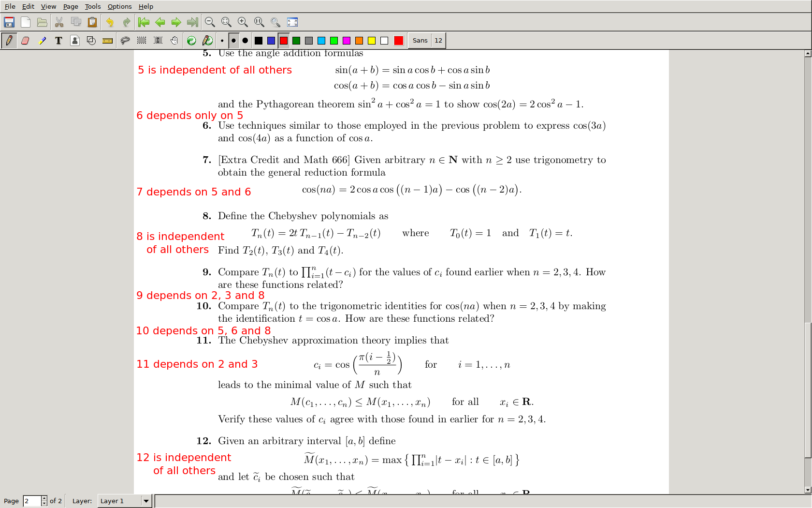Click the Insert Image tool
This screenshot has height=508, width=812.
75,41
